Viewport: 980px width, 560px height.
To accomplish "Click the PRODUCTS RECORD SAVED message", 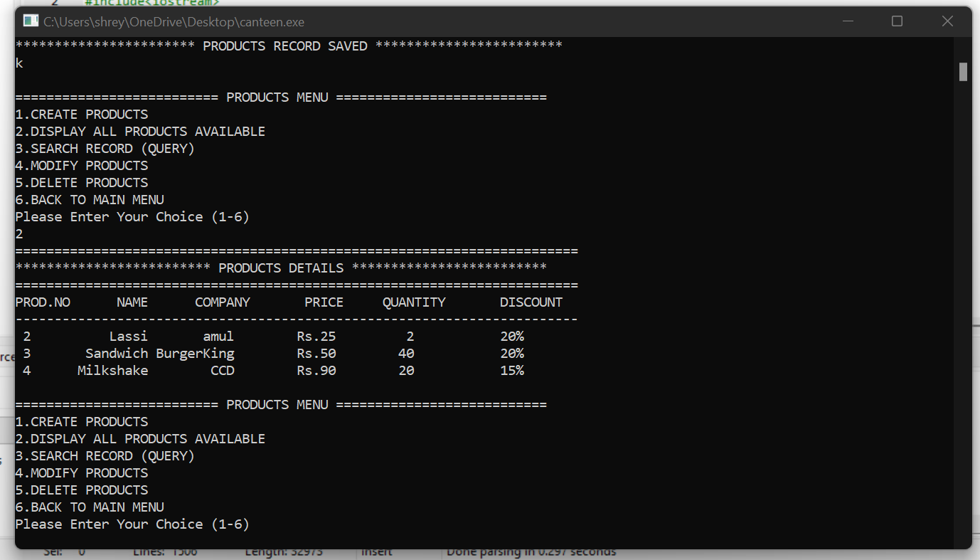I will click(285, 46).
